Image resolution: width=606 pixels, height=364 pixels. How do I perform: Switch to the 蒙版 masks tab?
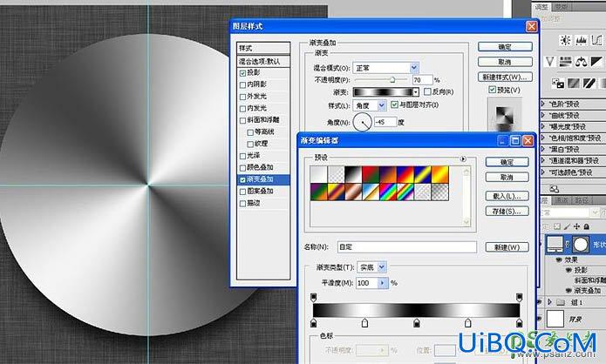tap(562, 7)
